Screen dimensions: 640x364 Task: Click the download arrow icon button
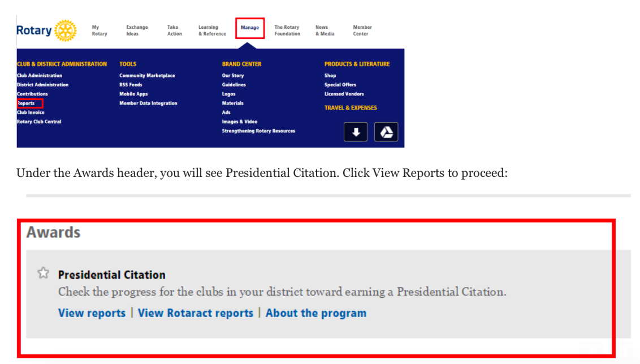(x=356, y=132)
